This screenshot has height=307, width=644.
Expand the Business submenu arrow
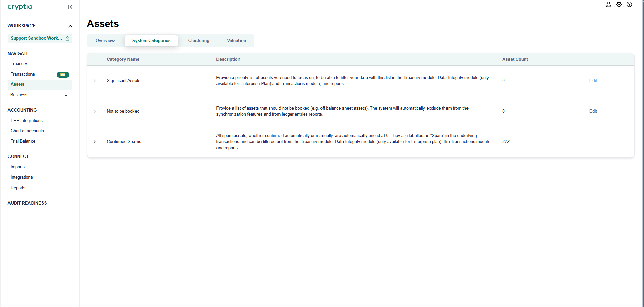66,95
